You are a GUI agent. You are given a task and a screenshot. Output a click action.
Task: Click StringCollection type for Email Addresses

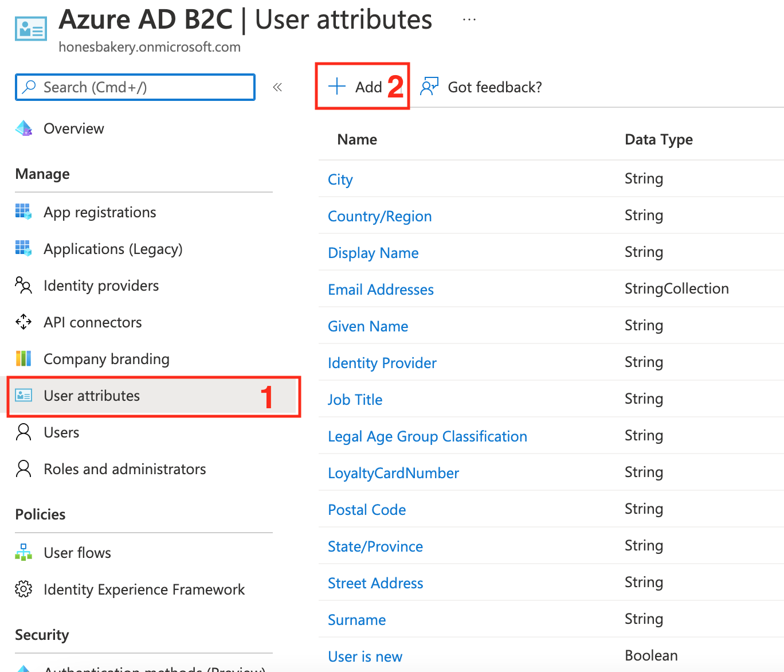pyautogui.click(x=677, y=288)
